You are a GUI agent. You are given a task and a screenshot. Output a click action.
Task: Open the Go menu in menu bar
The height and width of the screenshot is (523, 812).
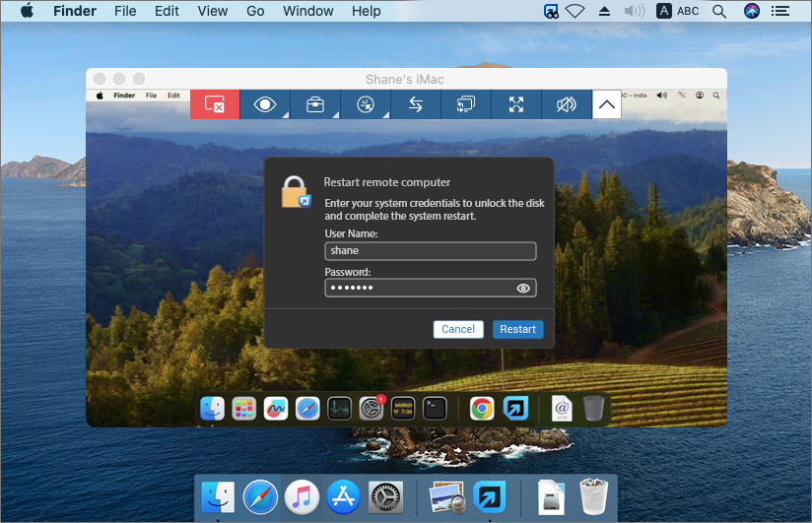click(x=255, y=11)
